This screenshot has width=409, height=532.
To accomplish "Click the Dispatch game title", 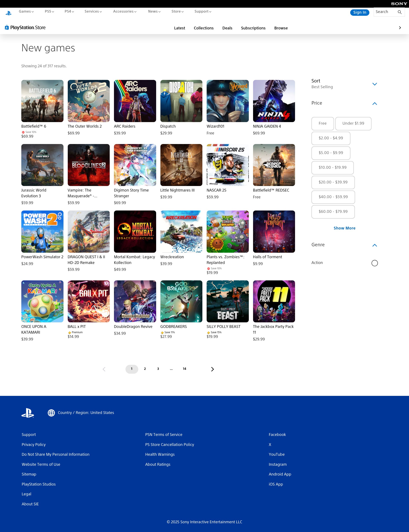I will point(168,126).
